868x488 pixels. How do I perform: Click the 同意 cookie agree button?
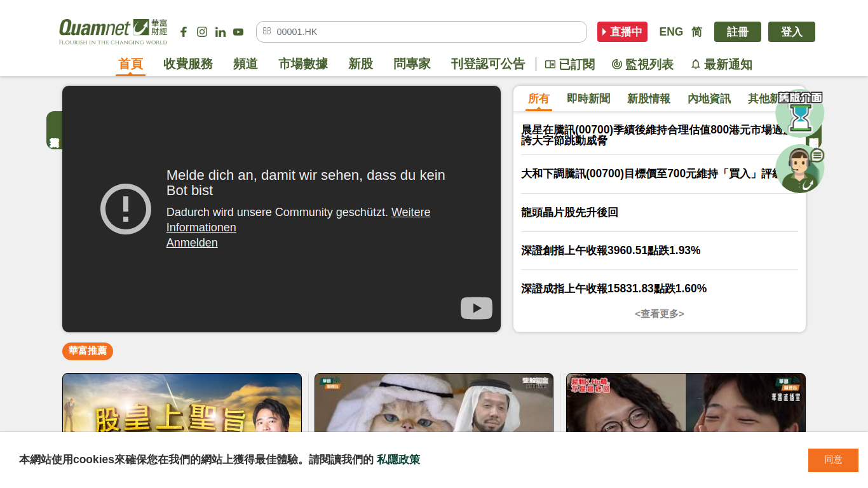point(833,460)
